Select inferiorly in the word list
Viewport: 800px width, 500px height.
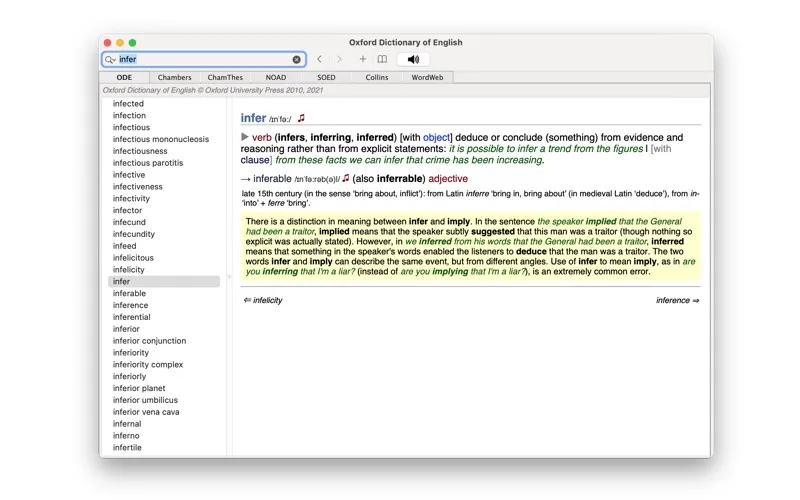tap(129, 376)
